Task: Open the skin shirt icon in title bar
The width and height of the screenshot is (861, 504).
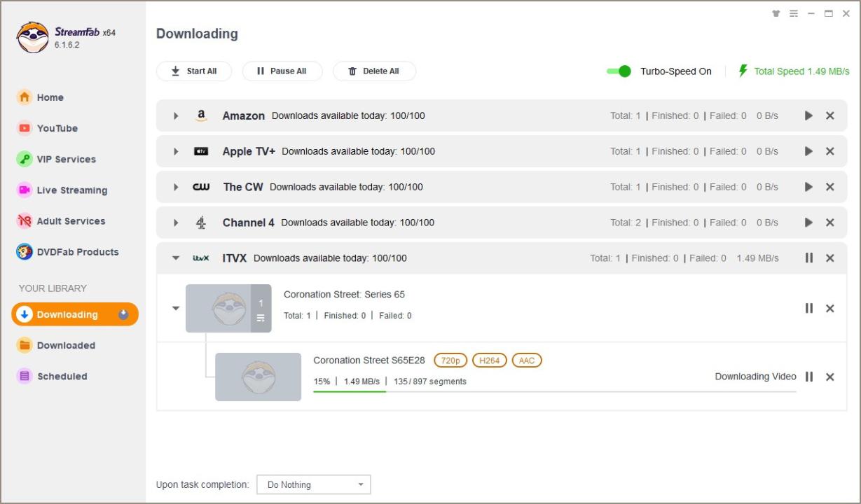Action: pos(776,13)
